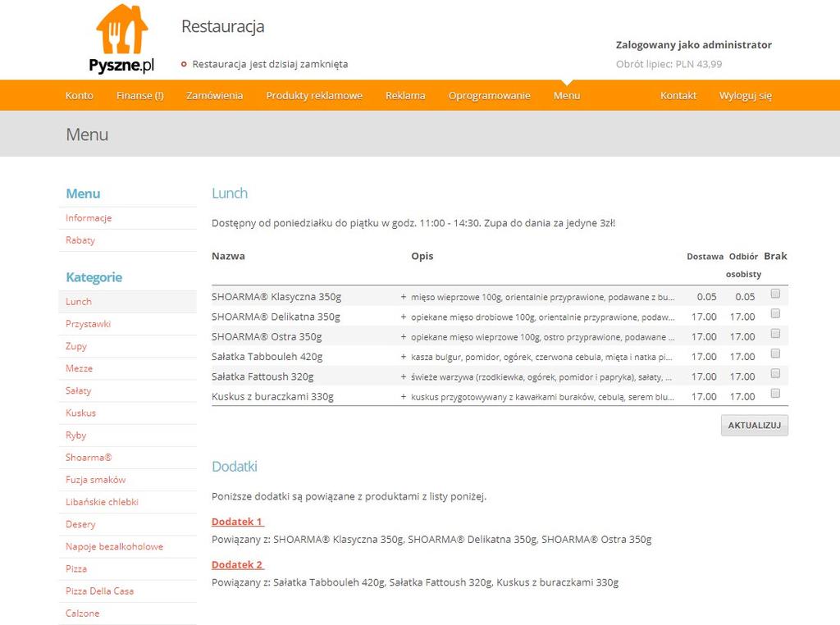Open the Dodatek 1 link
The image size is (840, 625).
tap(238, 522)
